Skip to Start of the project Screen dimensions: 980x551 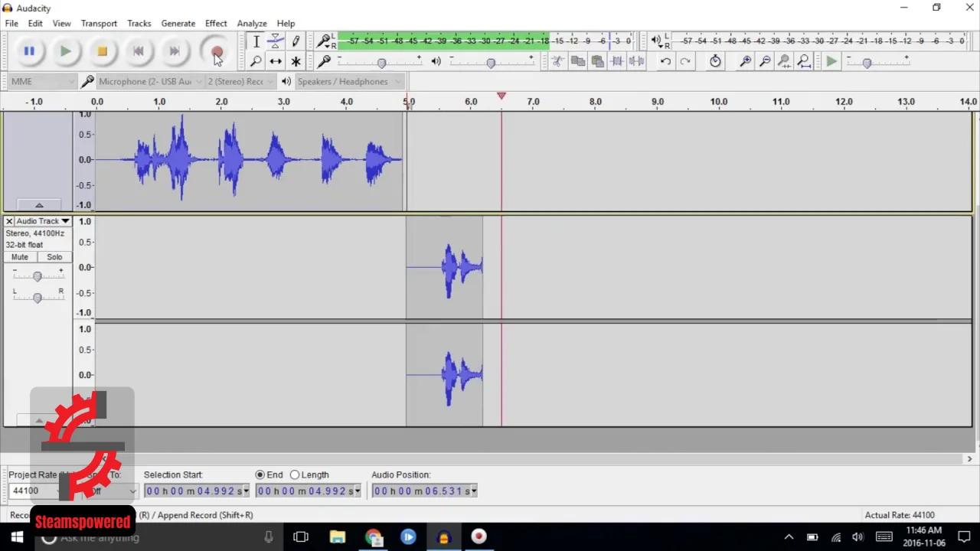(x=138, y=51)
